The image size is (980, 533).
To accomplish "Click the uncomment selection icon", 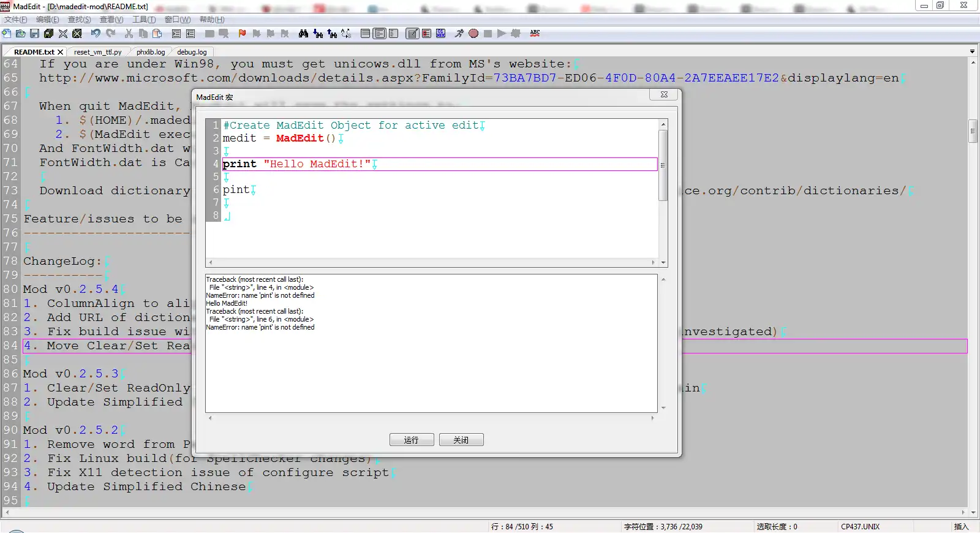I will [224, 34].
